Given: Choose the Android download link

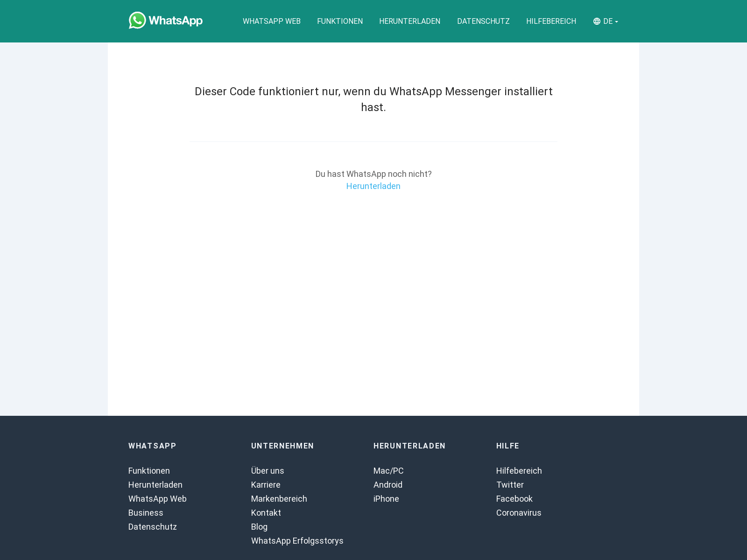Looking at the screenshot, I should click(x=388, y=485).
